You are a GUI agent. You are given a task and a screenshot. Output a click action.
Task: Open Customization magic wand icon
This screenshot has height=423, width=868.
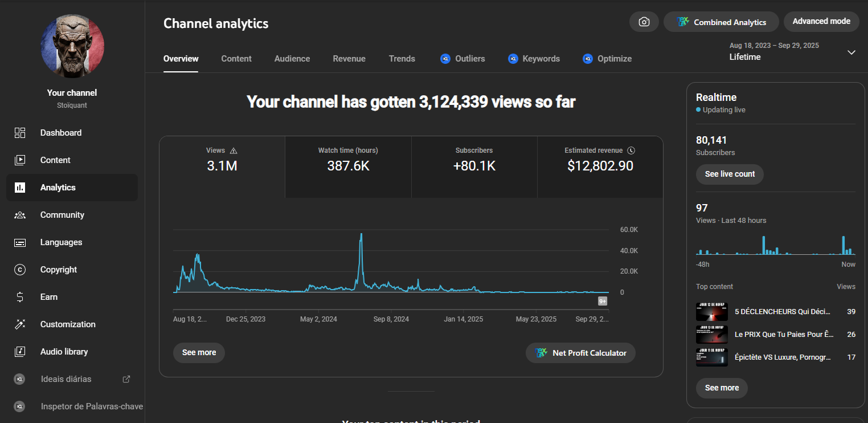click(x=20, y=324)
